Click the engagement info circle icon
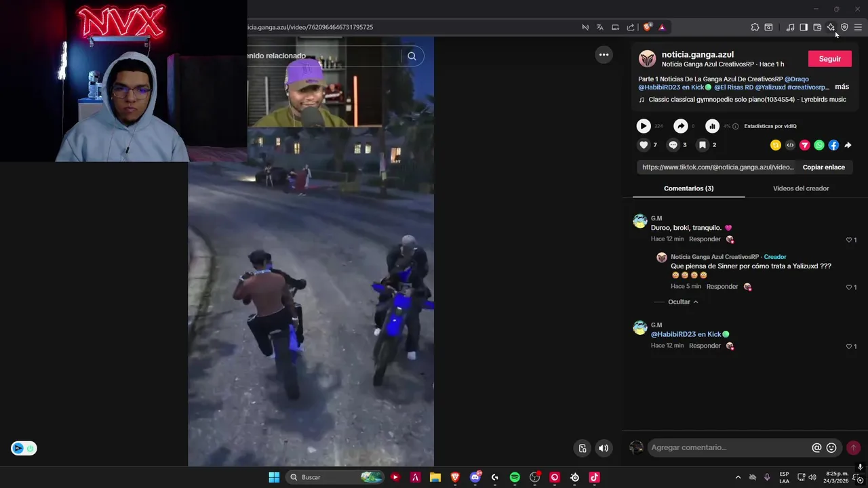The width and height of the screenshot is (868, 488). click(735, 126)
